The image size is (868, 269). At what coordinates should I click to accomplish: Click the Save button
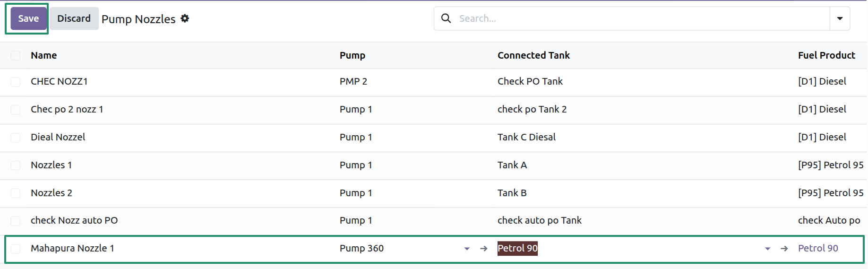click(x=28, y=18)
